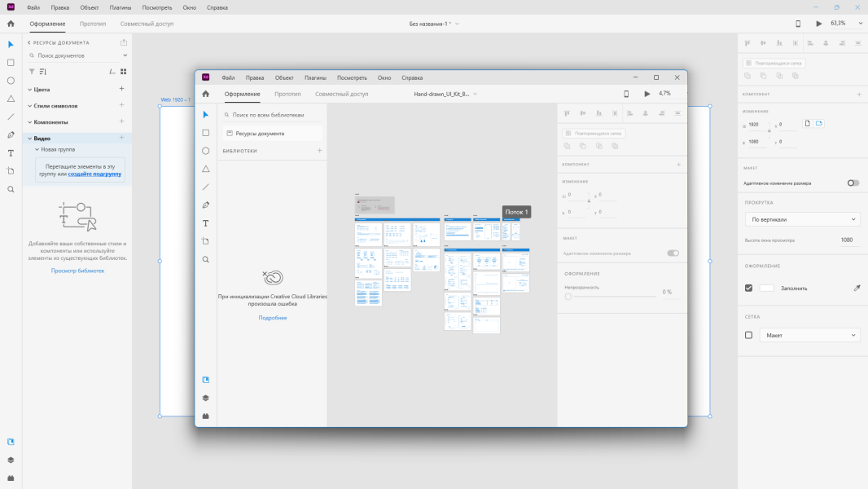Image resolution: width=868 pixels, height=489 pixels.
Task: Open Plugins panel in the front window
Action: click(x=205, y=416)
